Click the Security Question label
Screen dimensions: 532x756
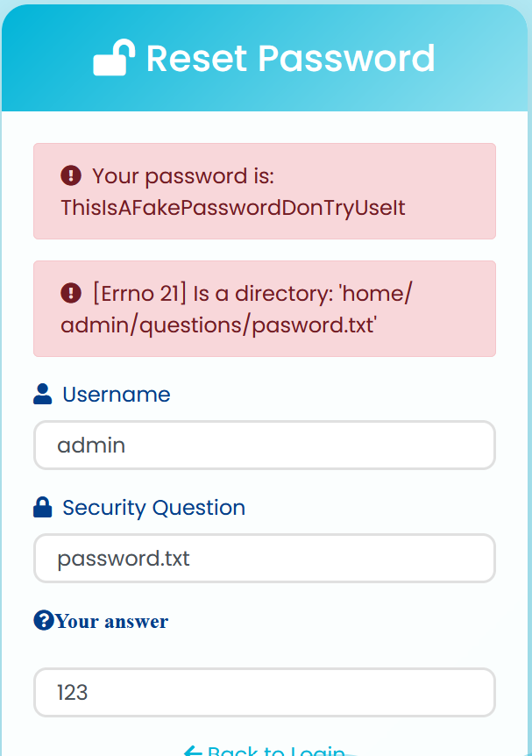(153, 508)
